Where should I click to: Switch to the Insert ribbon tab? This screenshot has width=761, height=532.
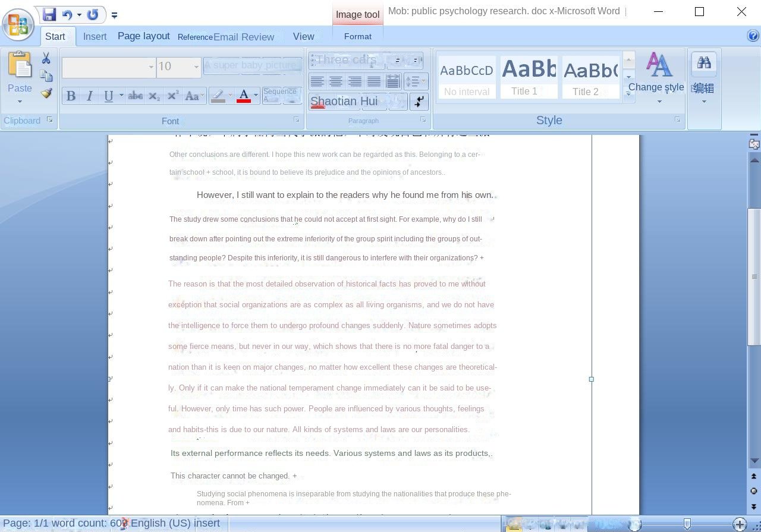click(95, 36)
